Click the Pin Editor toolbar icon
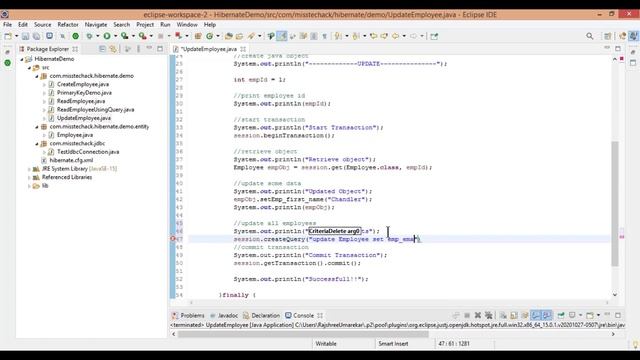Image resolution: width=640 pixels, height=360 pixels. click(434, 36)
